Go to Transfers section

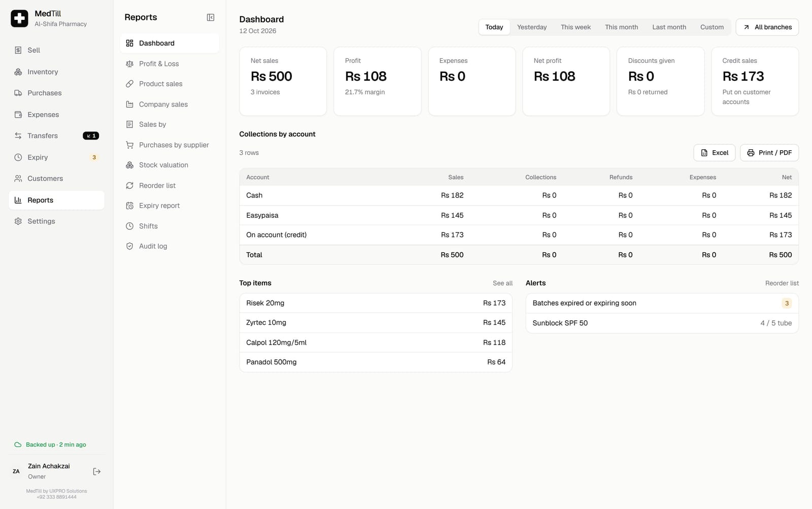point(56,136)
